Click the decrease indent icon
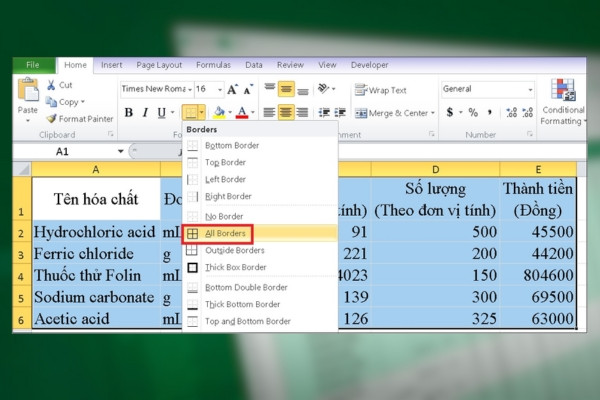Screen dimensions: 600x400 (x=324, y=113)
